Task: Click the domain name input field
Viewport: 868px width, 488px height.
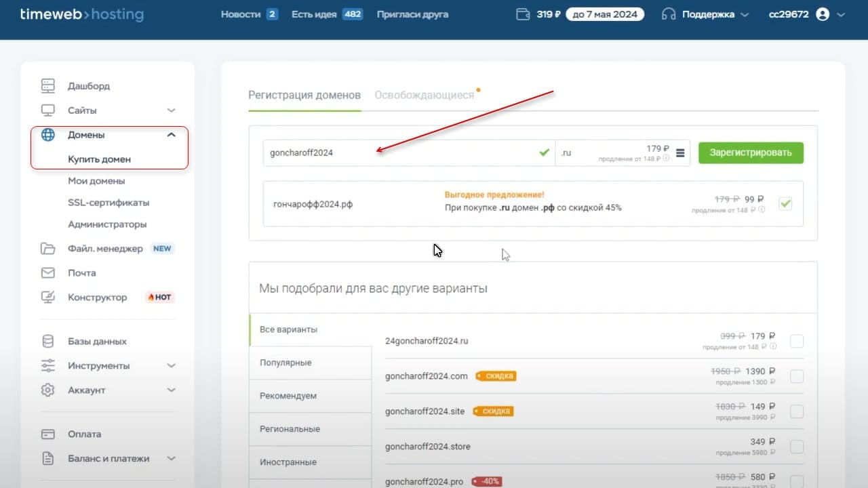Action: tap(409, 152)
